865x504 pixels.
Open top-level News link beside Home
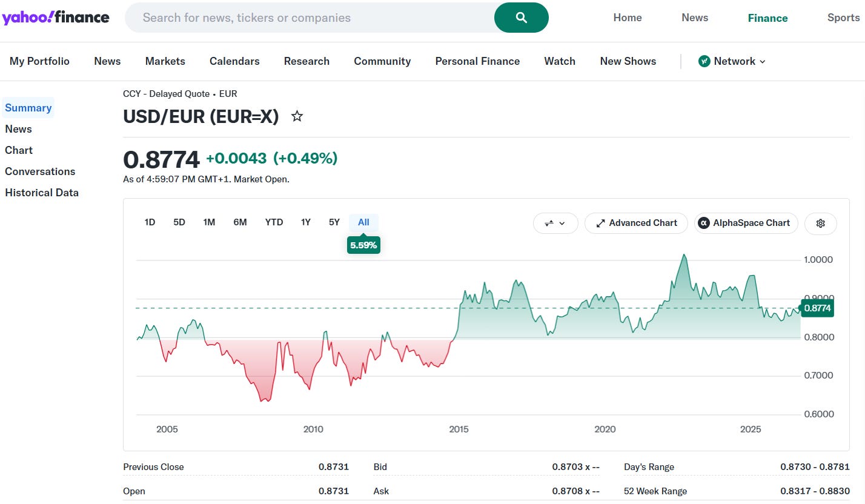point(695,18)
